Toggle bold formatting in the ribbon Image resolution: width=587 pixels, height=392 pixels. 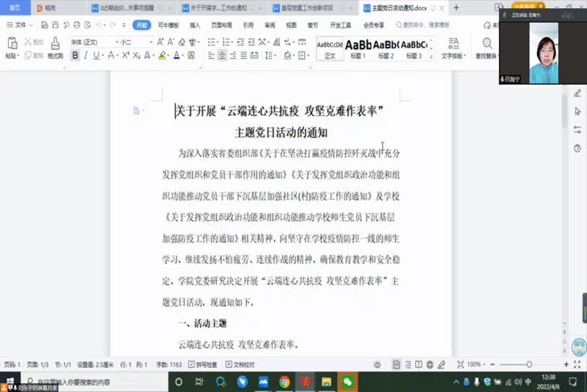click(75, 56)
